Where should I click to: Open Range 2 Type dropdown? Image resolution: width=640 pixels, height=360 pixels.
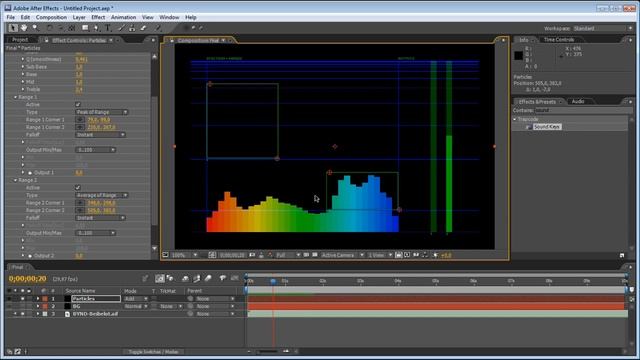tap(102, 195)
